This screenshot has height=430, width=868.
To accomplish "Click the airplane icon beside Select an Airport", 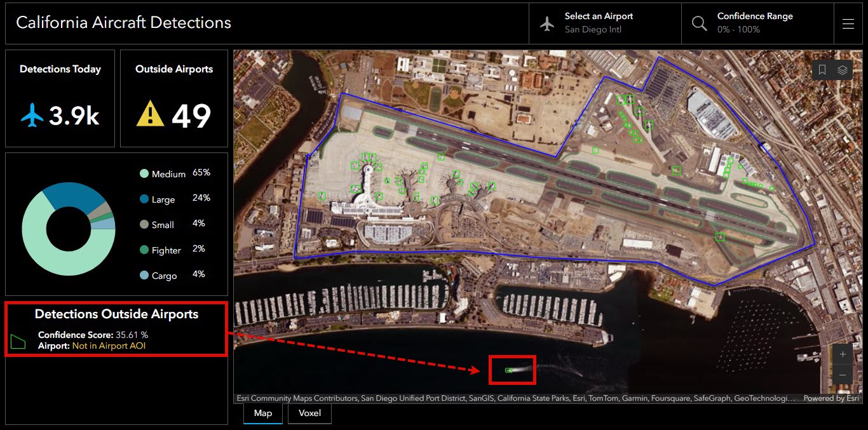I will coord(547,24).
